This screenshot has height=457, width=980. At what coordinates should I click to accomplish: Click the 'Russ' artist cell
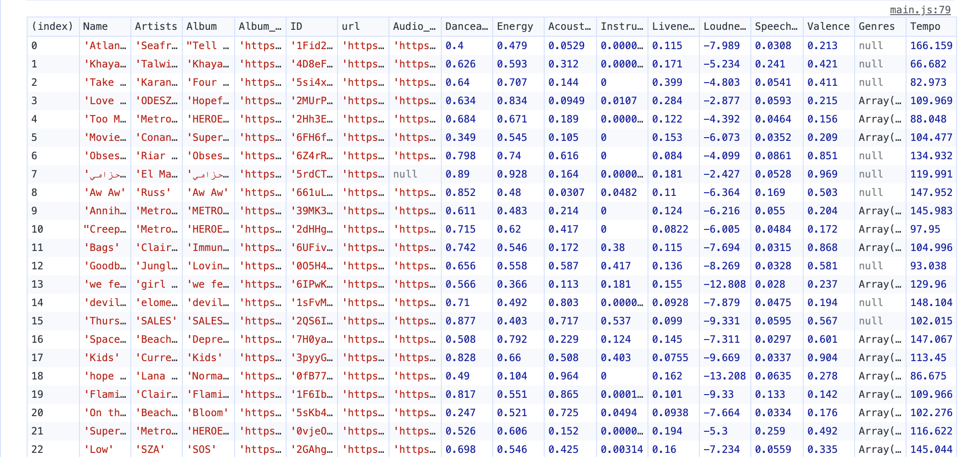pos(153,193)
